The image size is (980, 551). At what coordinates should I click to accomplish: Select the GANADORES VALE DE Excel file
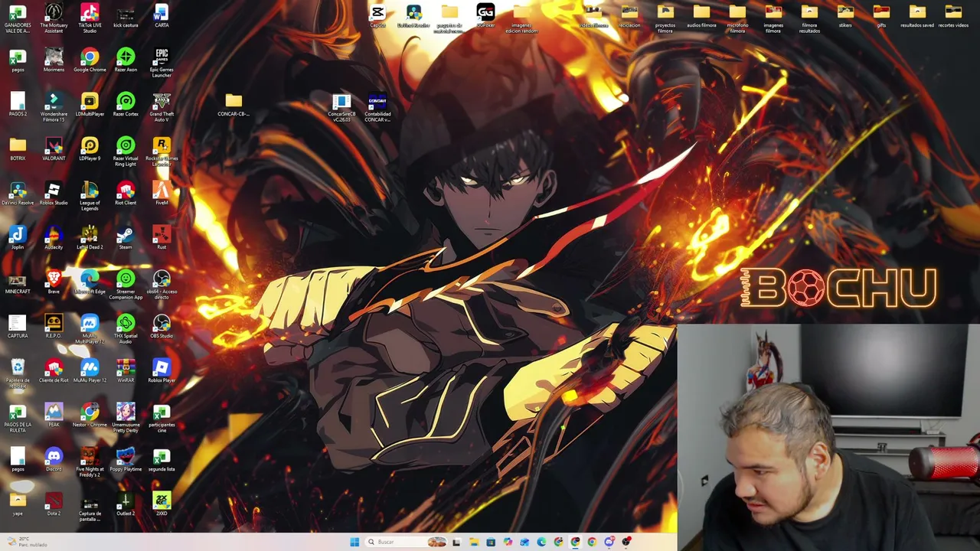click(18, 18)
